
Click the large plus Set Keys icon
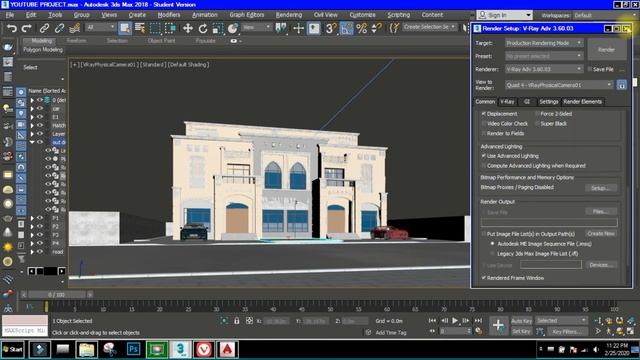pos(498,325)
